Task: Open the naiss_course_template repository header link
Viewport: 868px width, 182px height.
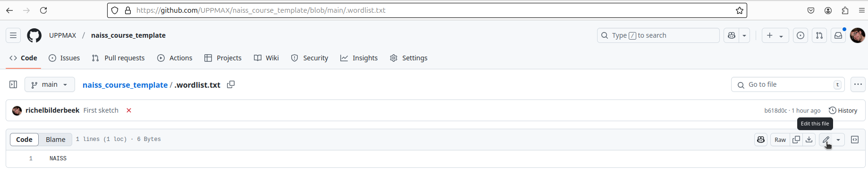Action: pyautogui.click(x=128, y=35)
